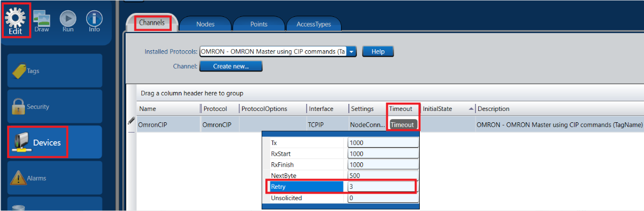Switch to the Points tab
644x211 pixels.
(259, 24)
